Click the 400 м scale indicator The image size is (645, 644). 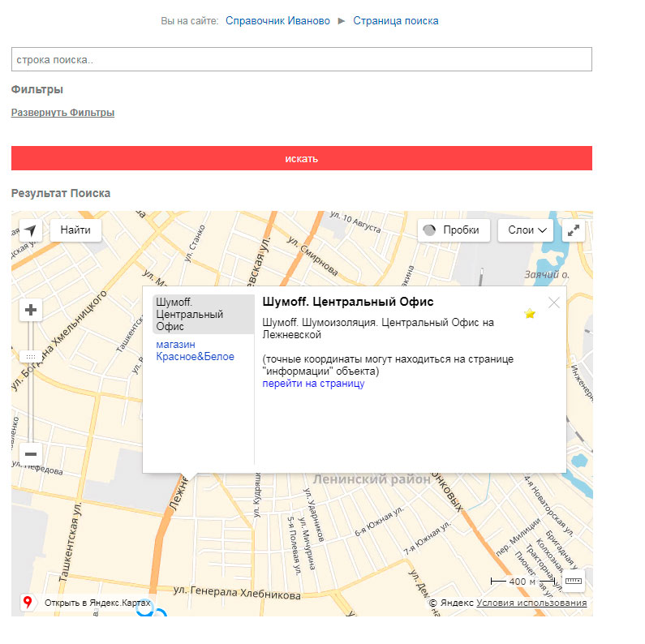pos(522,582)
